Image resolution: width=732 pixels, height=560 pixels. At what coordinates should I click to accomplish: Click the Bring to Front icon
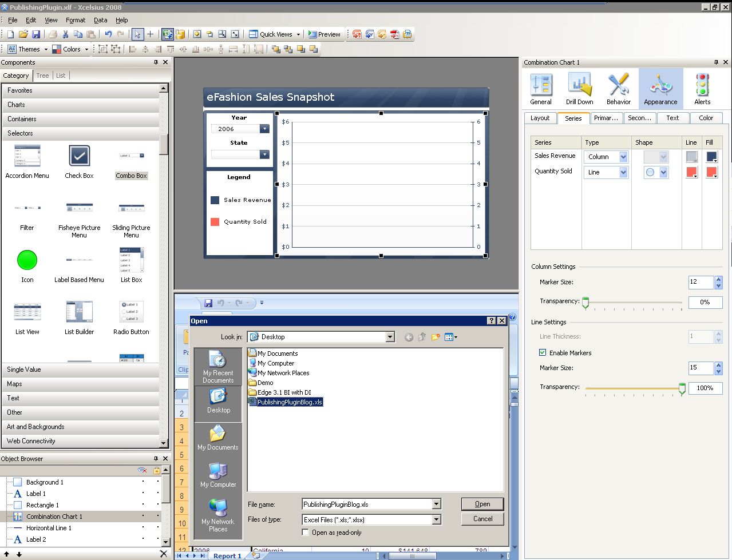tap(276, 49)
